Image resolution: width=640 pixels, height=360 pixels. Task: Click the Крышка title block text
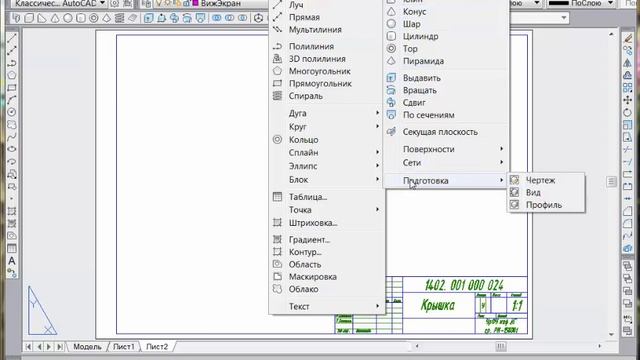[438, 305]
